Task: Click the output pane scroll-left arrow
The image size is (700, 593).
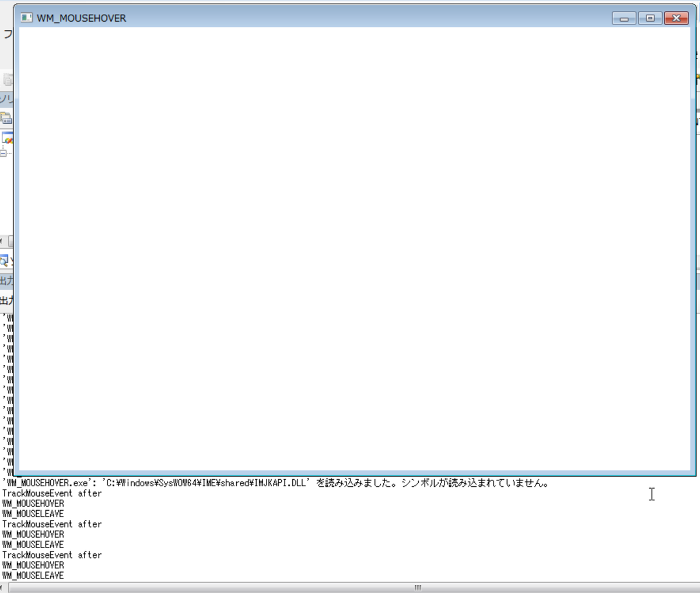Action: coord(3,587)
